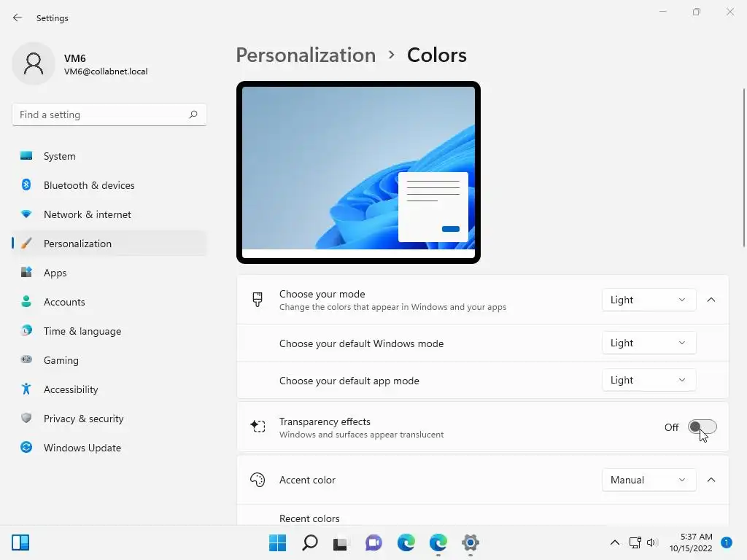Screen dimensions: 747x560
Task: Click the Personalization paintbrush icon
Action: 27,244
